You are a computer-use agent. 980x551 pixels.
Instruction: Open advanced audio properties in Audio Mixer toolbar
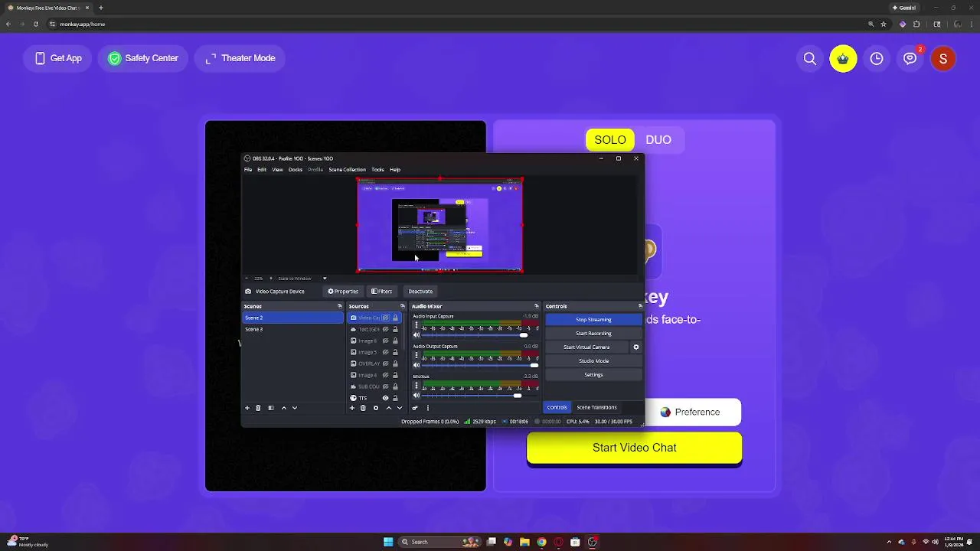point(415,408)
